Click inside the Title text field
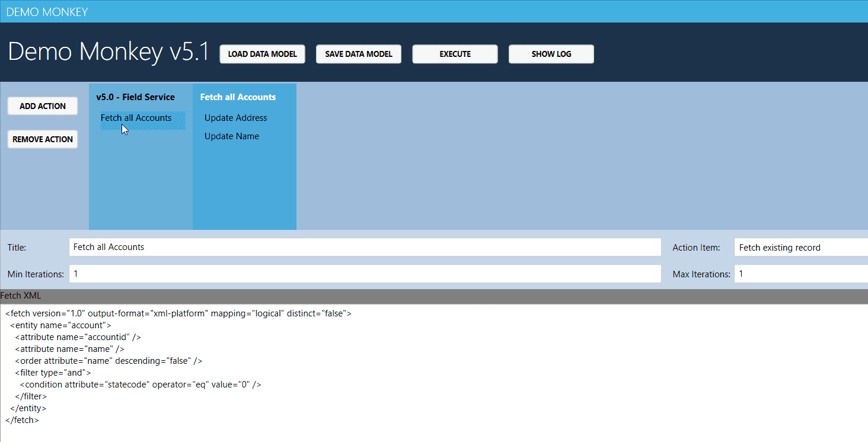Viewport: 868px width, 442px height. [365, 247]
